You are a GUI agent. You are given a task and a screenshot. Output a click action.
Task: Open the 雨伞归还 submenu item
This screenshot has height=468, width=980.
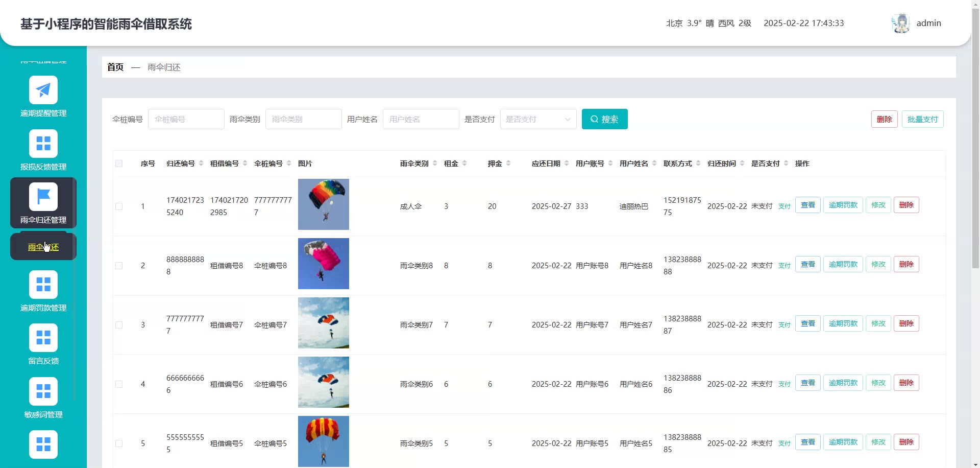point(43,247)
